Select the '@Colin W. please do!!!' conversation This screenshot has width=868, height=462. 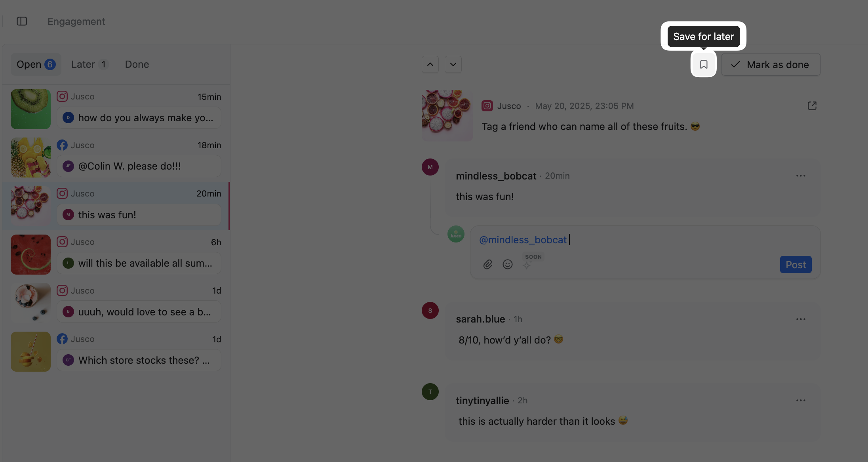coord(116,158)
